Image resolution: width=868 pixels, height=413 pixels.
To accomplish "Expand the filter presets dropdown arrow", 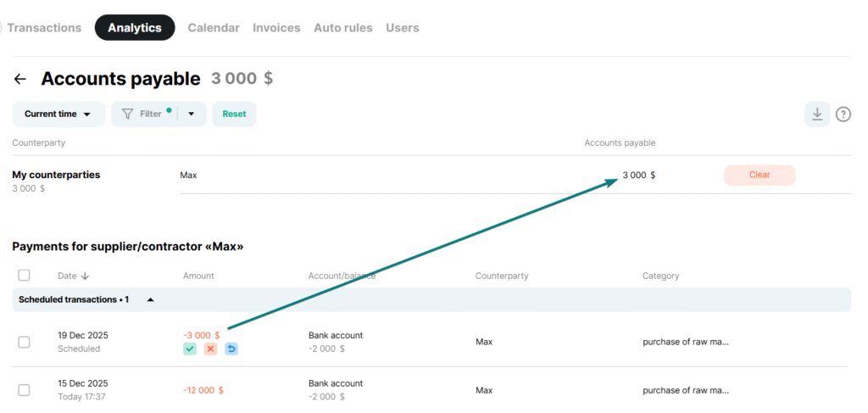I will (x=192, y=114).
